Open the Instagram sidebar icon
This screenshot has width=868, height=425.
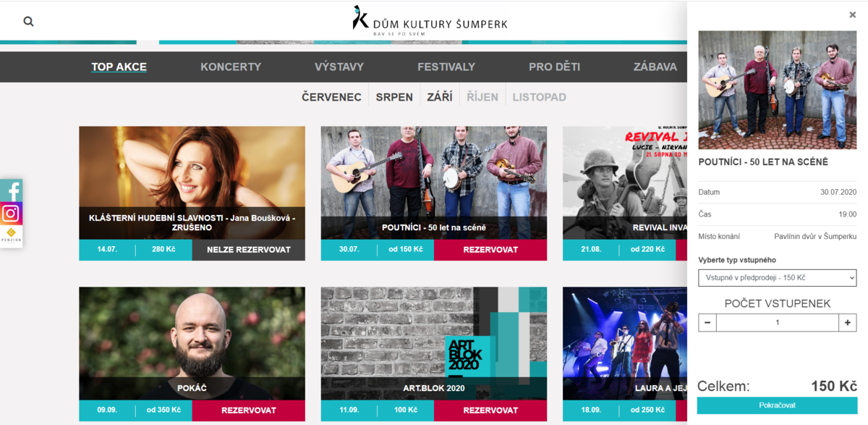(x=11, y=213)
